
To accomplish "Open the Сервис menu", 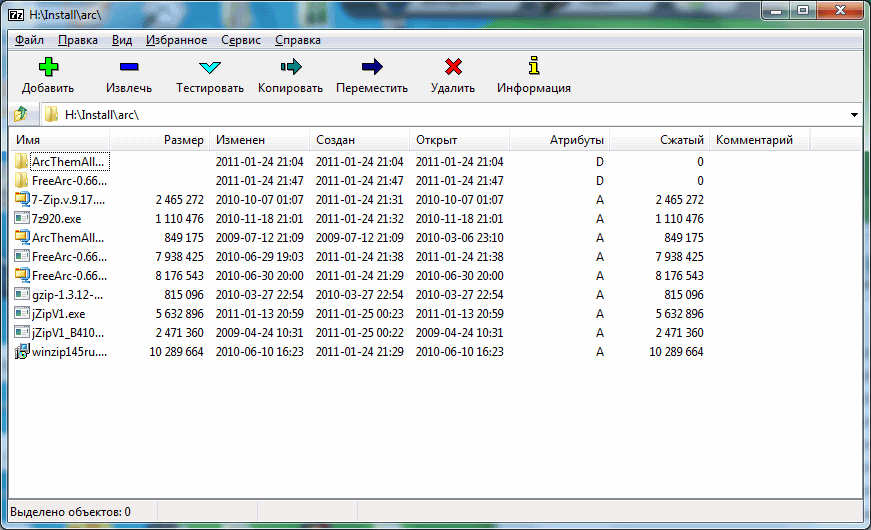I will 241,40.
